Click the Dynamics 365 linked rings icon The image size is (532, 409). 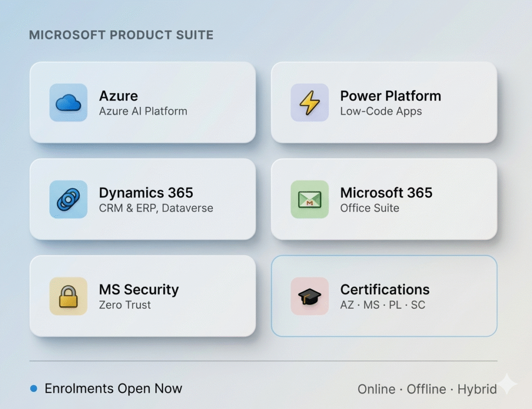click(68, 199)
